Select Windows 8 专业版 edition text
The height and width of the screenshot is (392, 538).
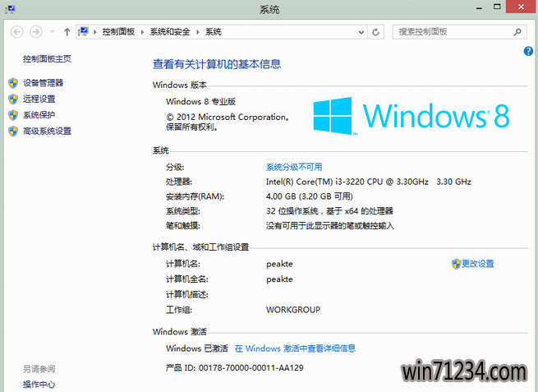tap(200, 102)
